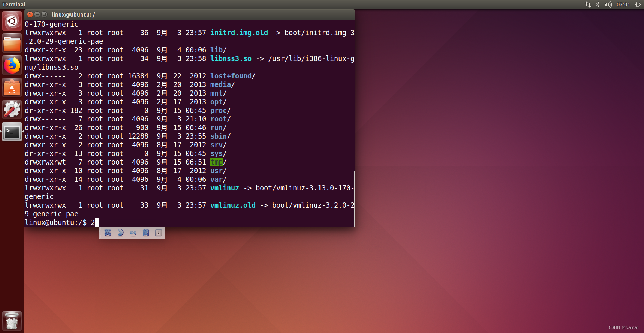Click the lost+found directory entry

(x=231, y=76)
